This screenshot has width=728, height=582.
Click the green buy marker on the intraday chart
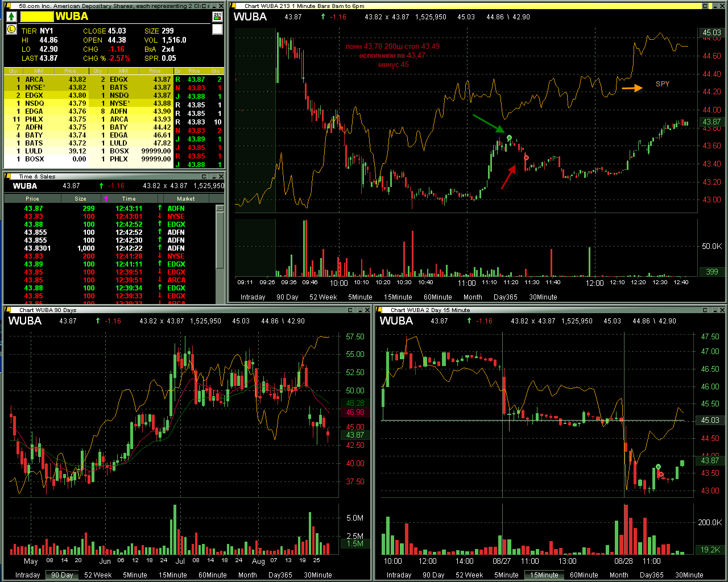[509, 138]
